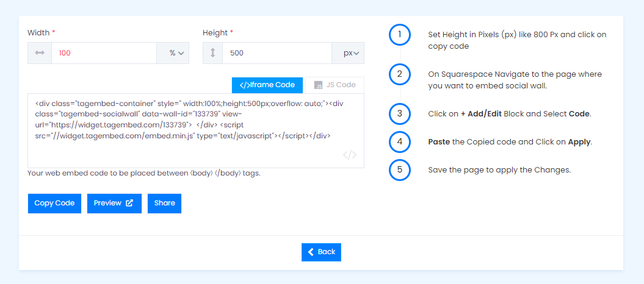Go Back to the previous step

[321, 252]
